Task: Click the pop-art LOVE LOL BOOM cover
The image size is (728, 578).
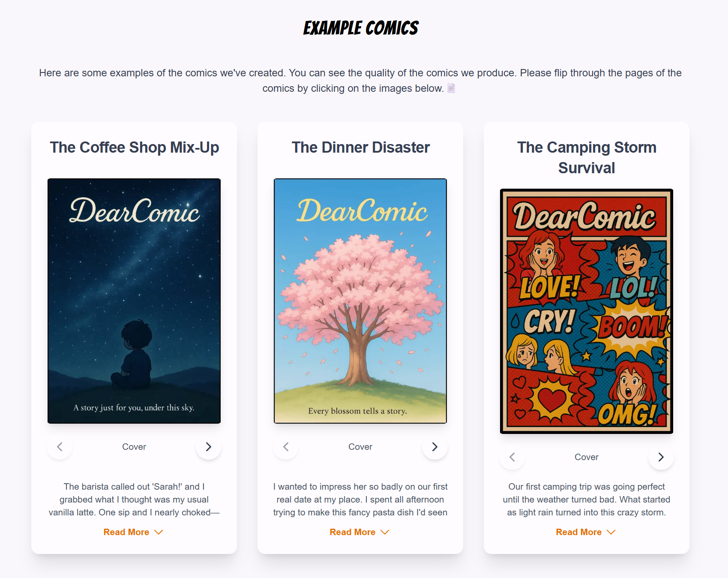Action: (587, 311)
